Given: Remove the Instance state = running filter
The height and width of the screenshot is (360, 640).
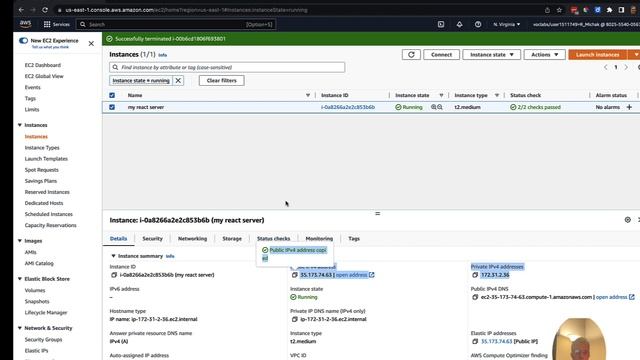Looking at the screenshot, I should click(178, 80).
